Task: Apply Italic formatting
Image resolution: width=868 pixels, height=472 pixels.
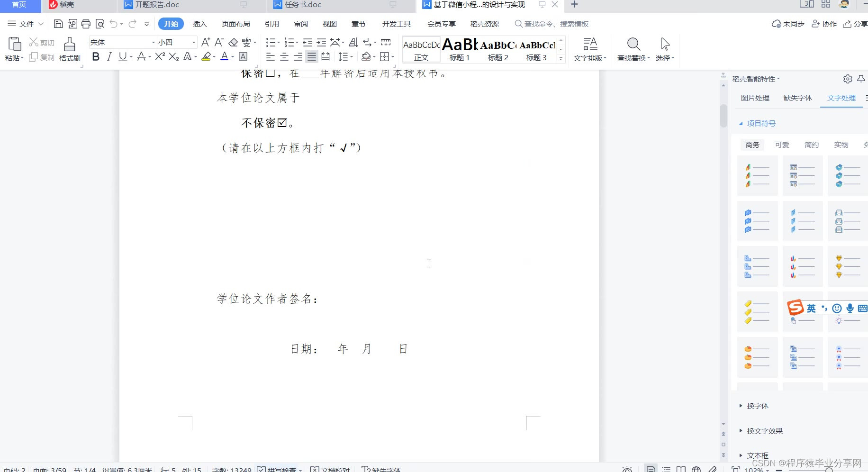Action: tap(109, 57)
